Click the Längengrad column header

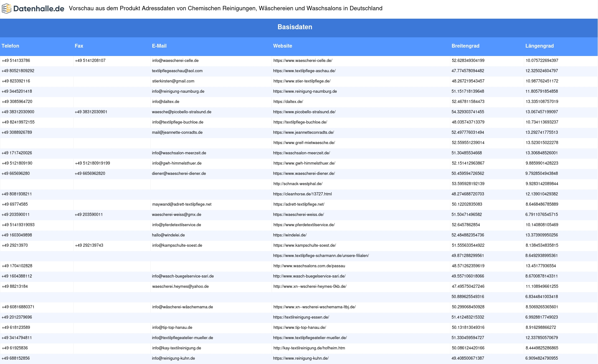539,46
